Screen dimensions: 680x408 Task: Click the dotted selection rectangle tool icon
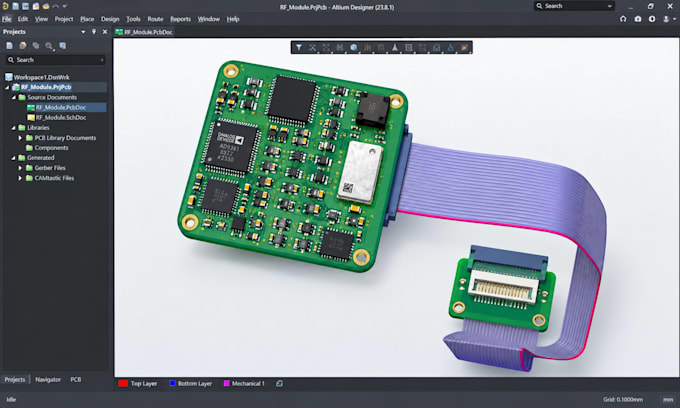click(x=326, y=47)
